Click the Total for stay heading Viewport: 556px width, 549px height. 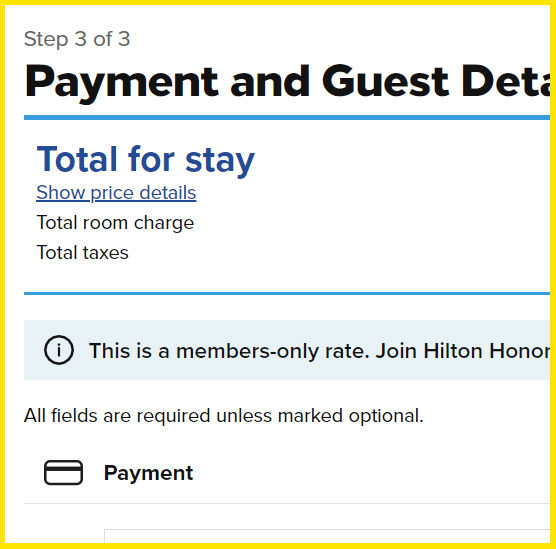pos(146,160)
